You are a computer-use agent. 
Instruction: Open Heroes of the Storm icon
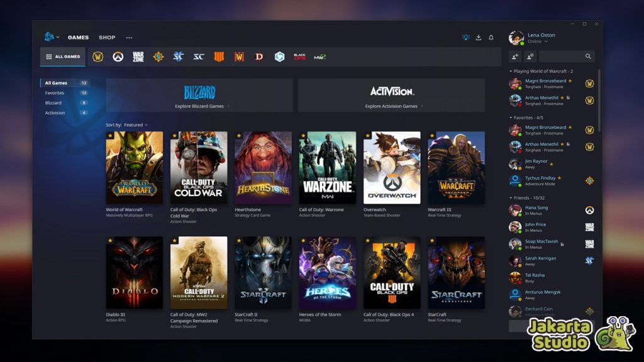click(x=279, y=57)
